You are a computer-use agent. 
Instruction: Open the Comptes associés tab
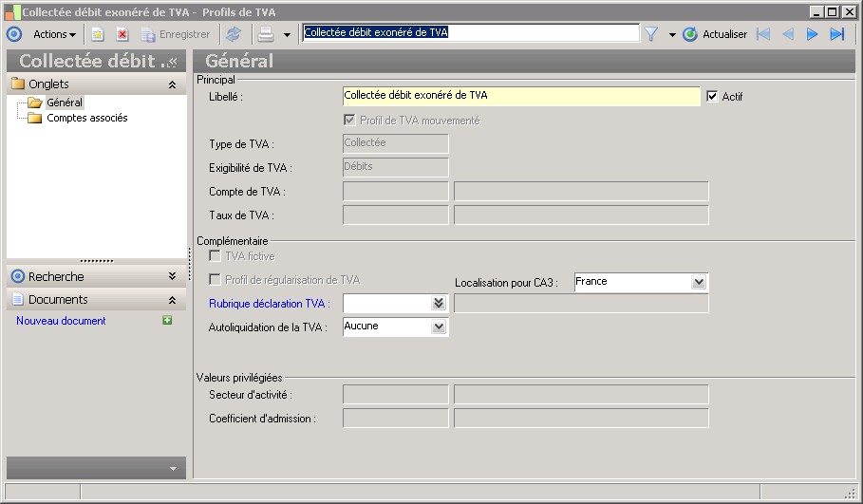(x=87, y=118)
